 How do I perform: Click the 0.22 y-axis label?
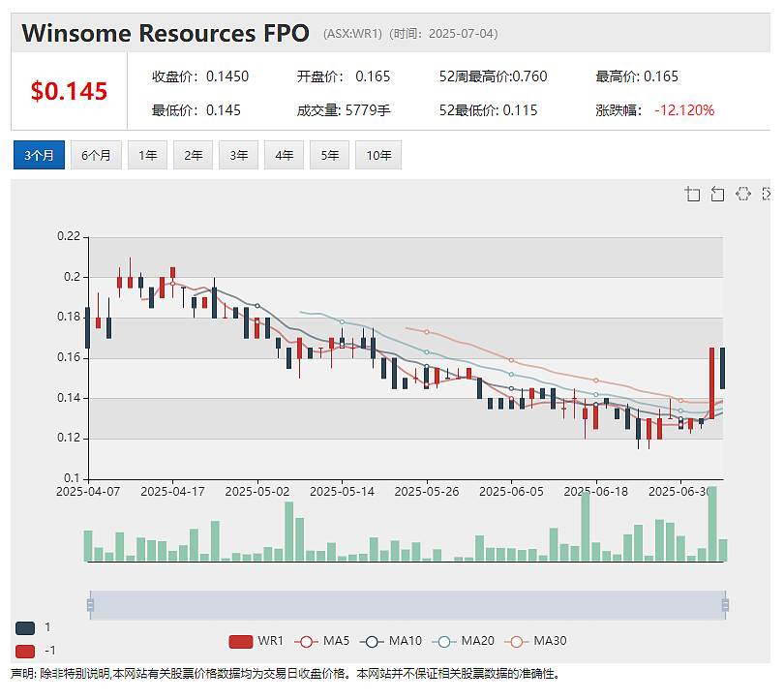(x=69, y=236)
